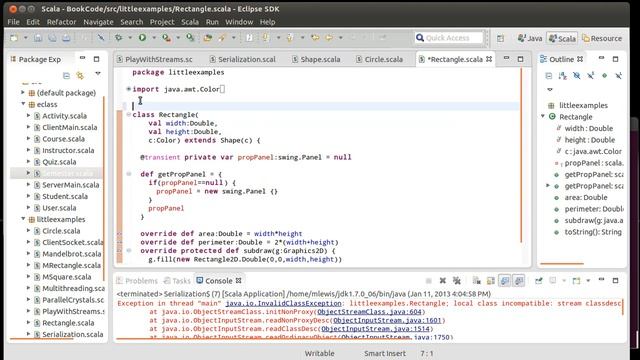Select toString(): String in Outline
The image size is (640, 360).
593,232
